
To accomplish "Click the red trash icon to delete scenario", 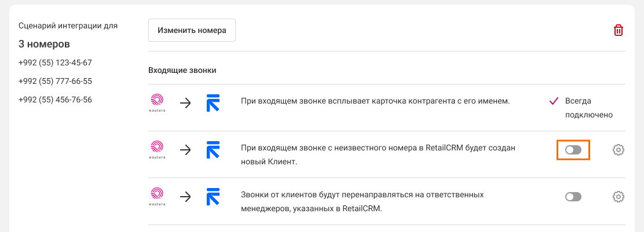I will coord(618,31).
